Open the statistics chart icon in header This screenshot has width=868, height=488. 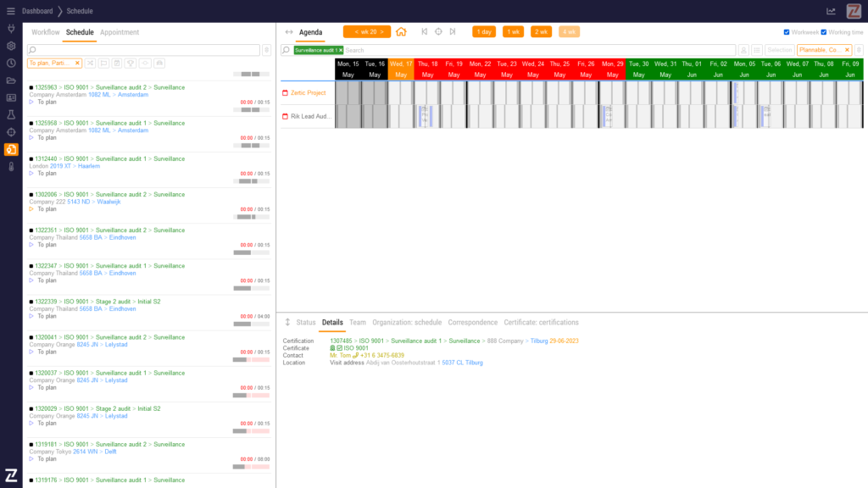pyautogui.click(x=831, y=11)
